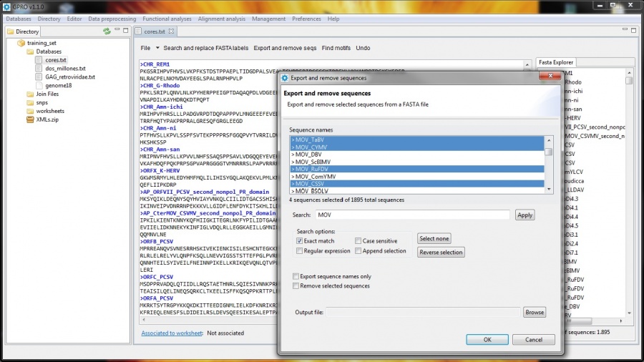Screen dimensions: 644x362
Task: Select the training_set project icon
Action: pos(21,43)
